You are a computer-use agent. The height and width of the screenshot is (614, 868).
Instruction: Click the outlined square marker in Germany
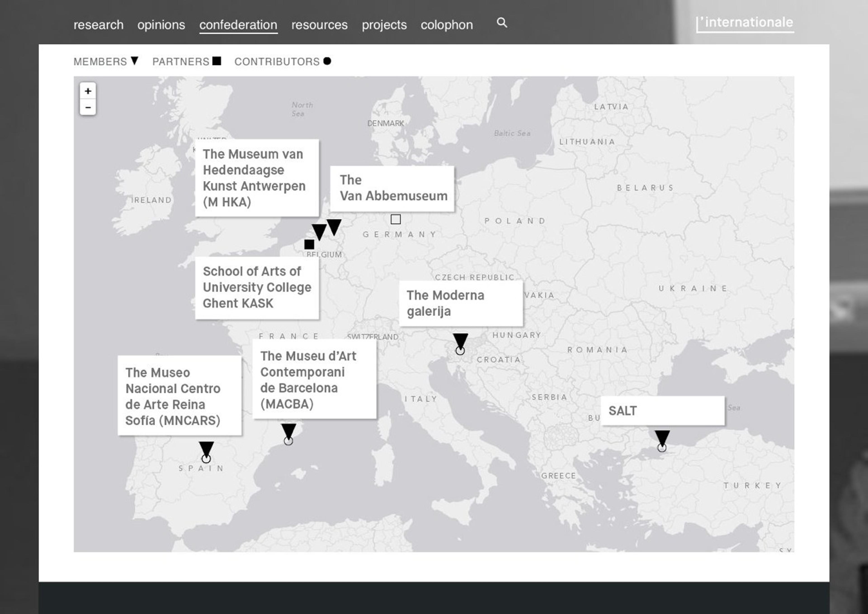(395, 219)
